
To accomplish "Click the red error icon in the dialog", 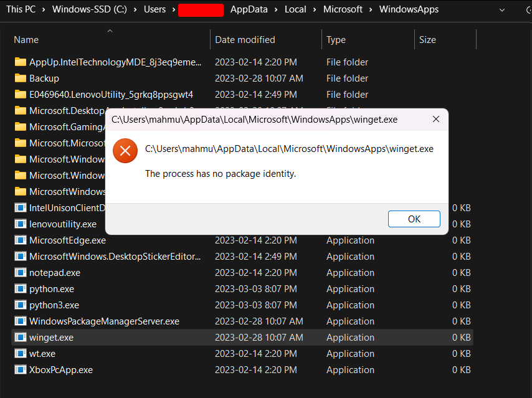I will [x=125, y=151].
